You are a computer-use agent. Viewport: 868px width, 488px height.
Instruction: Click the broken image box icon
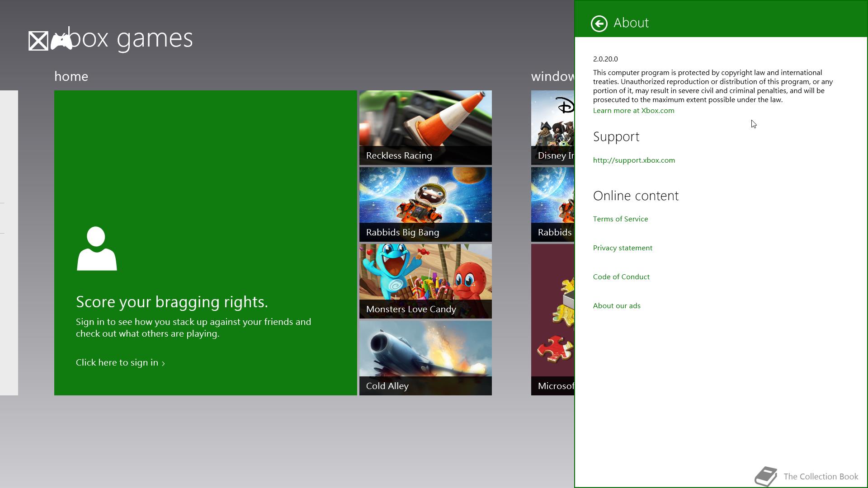pos(38,41)
